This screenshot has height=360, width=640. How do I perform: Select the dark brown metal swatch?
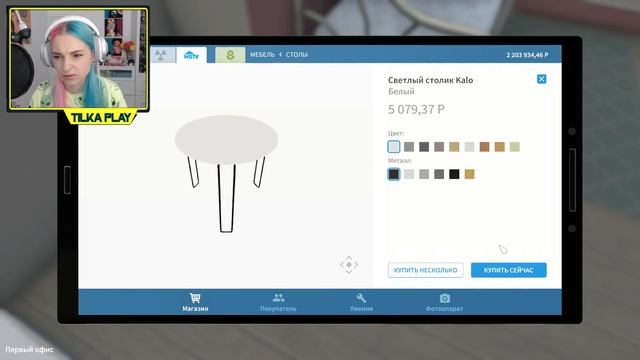[x=394, y=174]
